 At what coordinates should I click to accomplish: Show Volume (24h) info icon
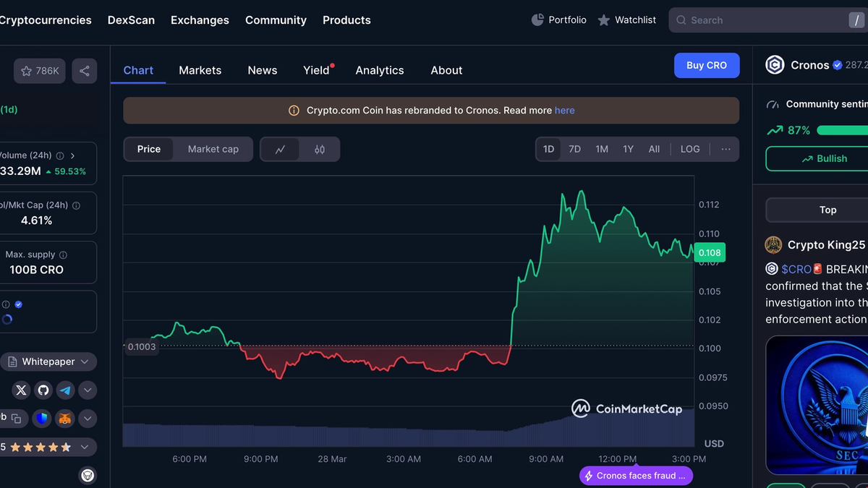(60, 155)
